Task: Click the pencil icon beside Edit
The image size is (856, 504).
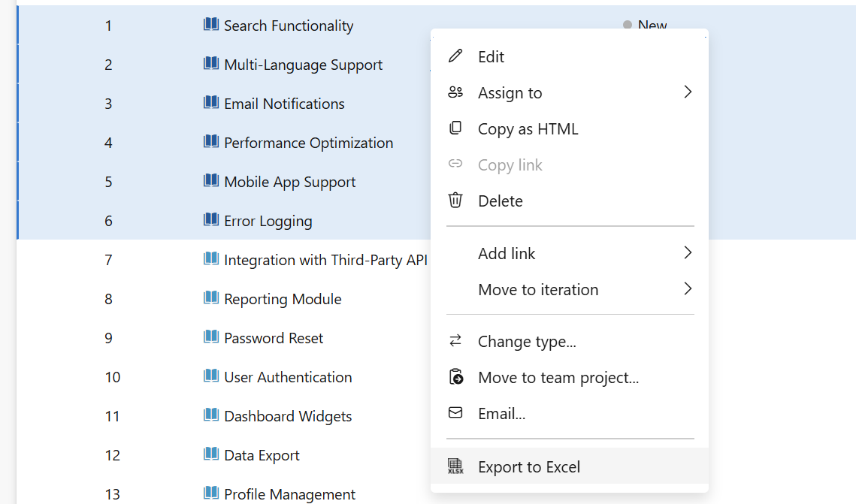Action: [455, 56]
